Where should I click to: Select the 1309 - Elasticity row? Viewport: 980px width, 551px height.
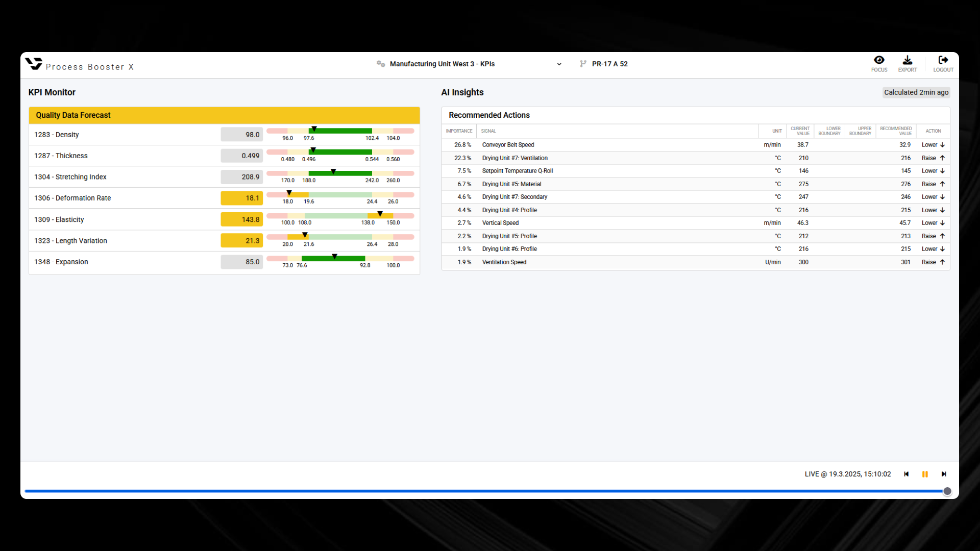click(x=225, y=219)
